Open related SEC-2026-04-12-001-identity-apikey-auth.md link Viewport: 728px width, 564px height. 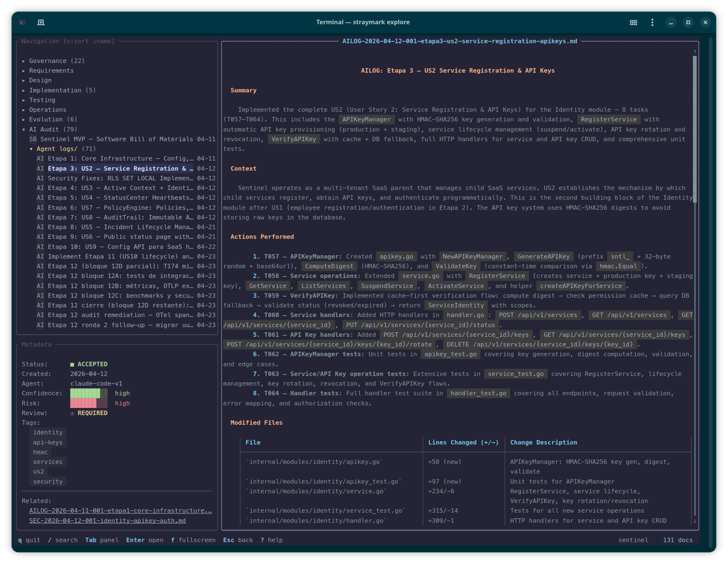coord(107,520)
